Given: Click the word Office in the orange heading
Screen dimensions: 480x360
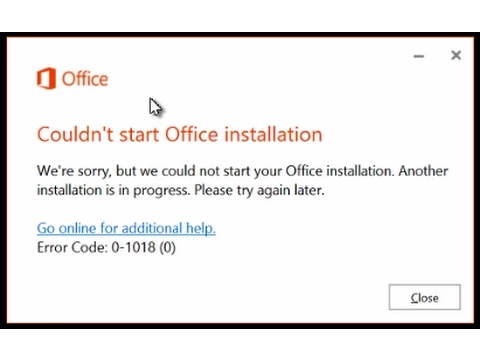Looking at the screenshot, I should coord(192,134).
